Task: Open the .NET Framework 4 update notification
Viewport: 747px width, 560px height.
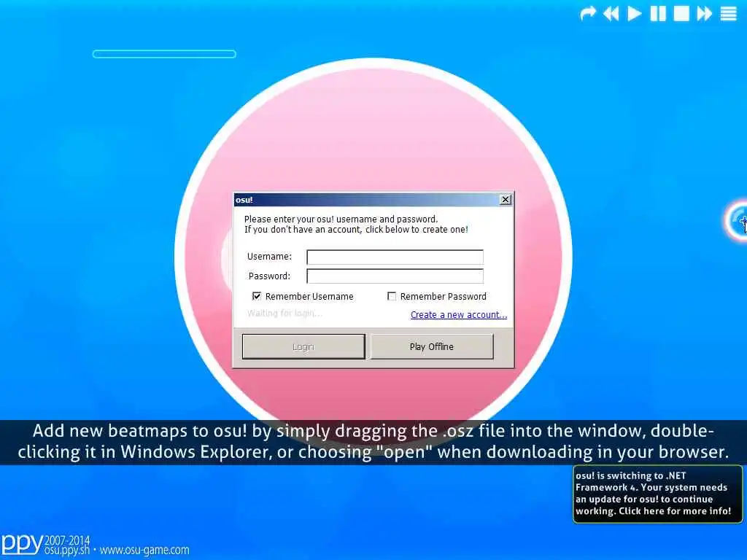Action: pyautogui.click(x=657, y=494)
